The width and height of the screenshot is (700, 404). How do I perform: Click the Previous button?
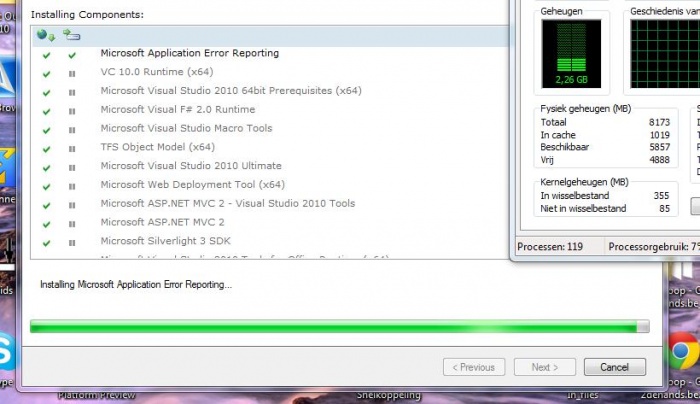474,367
